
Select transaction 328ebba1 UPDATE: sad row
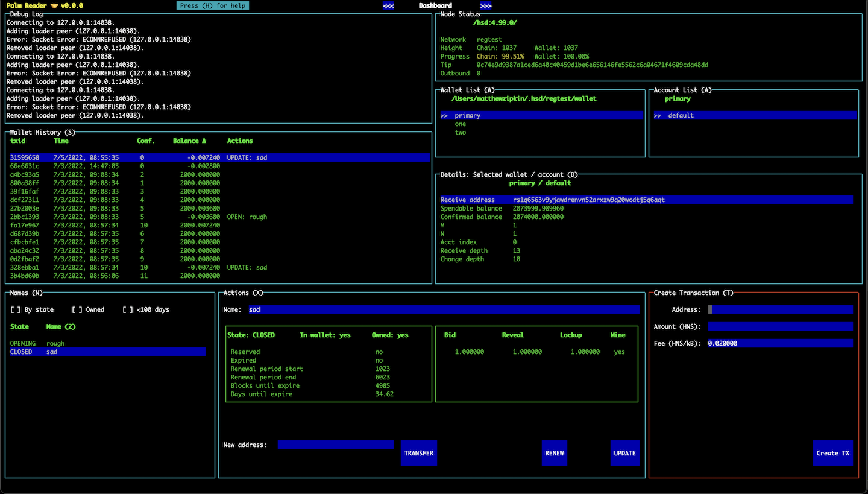[x=220, y=267]
